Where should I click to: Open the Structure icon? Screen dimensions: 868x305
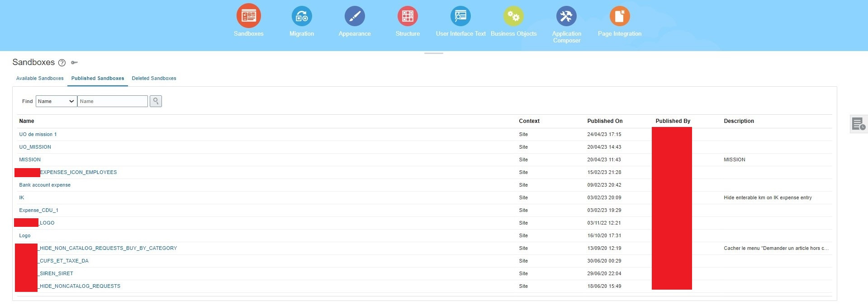pyautogui.click(x=408, y=16)
